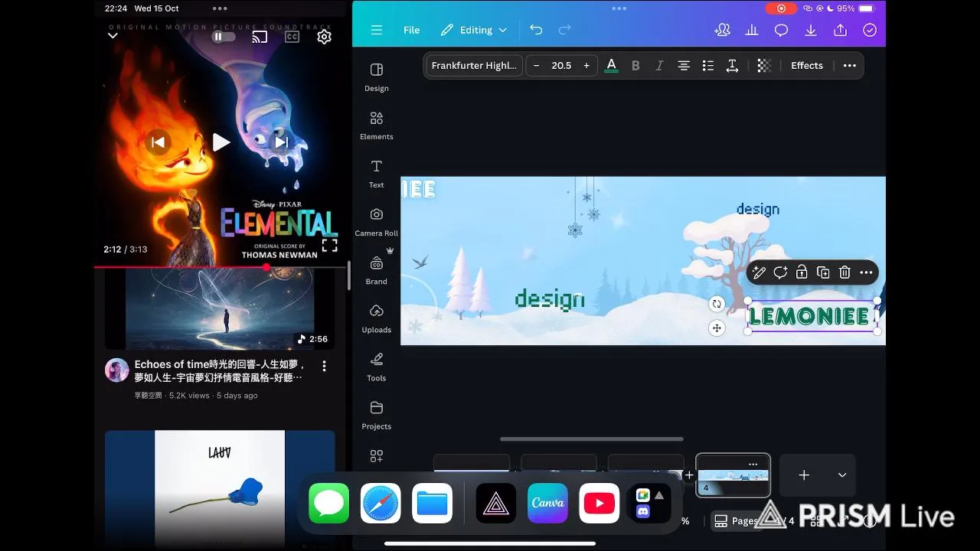This screenshot has height=551, width=980.
Task: Open comments speech bubble icon
Action: click(x=781, y=30)
